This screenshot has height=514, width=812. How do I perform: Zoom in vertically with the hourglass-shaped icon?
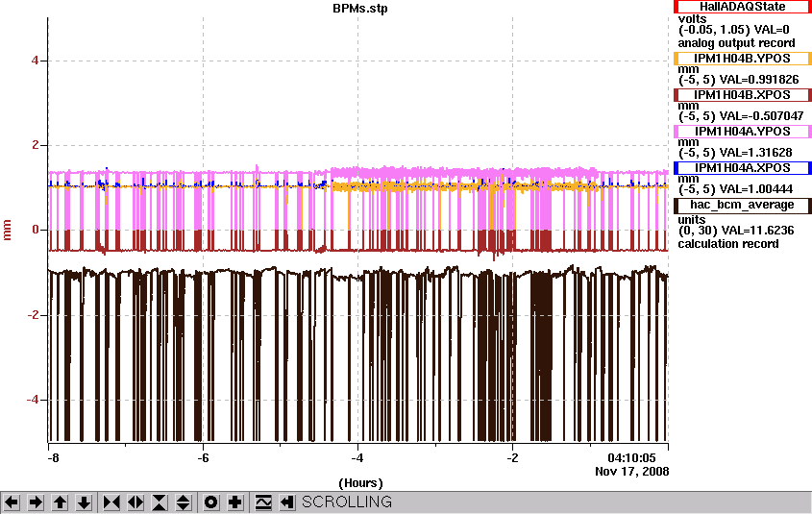[x=160, y=502]
